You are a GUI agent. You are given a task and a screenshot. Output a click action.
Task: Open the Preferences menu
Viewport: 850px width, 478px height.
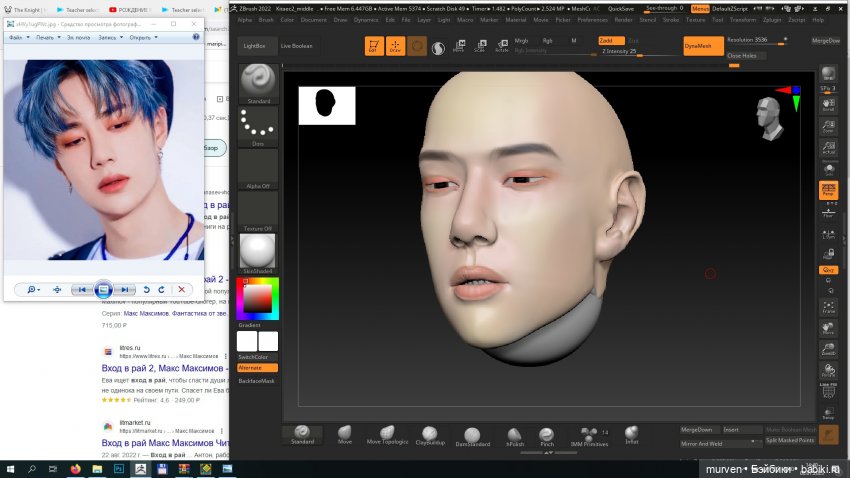[x=593, y=20]
